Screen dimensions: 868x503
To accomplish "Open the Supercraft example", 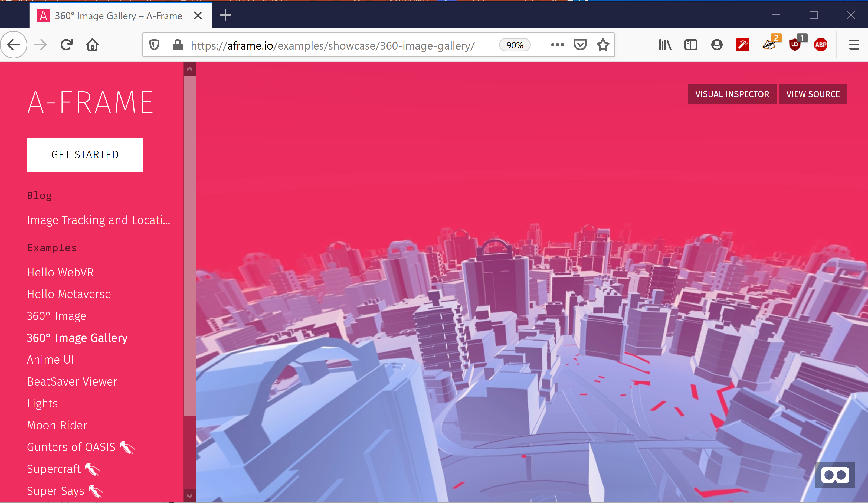I will 63,469.
